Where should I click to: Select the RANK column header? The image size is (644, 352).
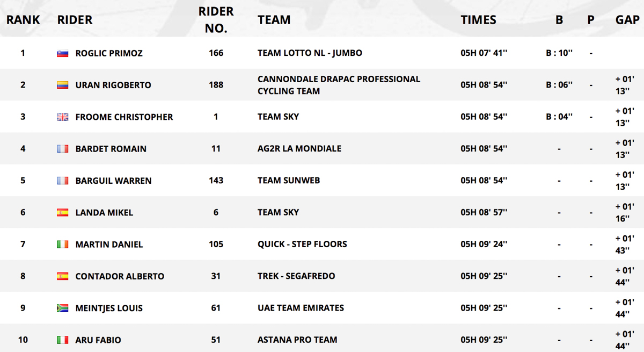(x=23, y=20)
